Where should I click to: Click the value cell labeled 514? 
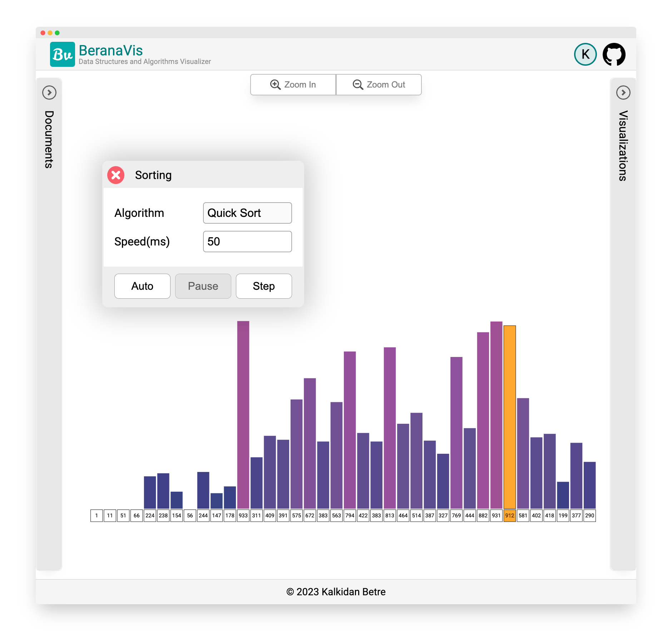[x=416, y=516]
